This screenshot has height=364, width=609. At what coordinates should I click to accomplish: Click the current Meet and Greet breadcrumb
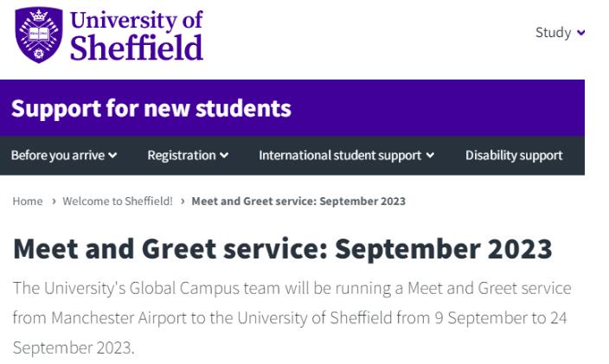(x=298, y=201)
